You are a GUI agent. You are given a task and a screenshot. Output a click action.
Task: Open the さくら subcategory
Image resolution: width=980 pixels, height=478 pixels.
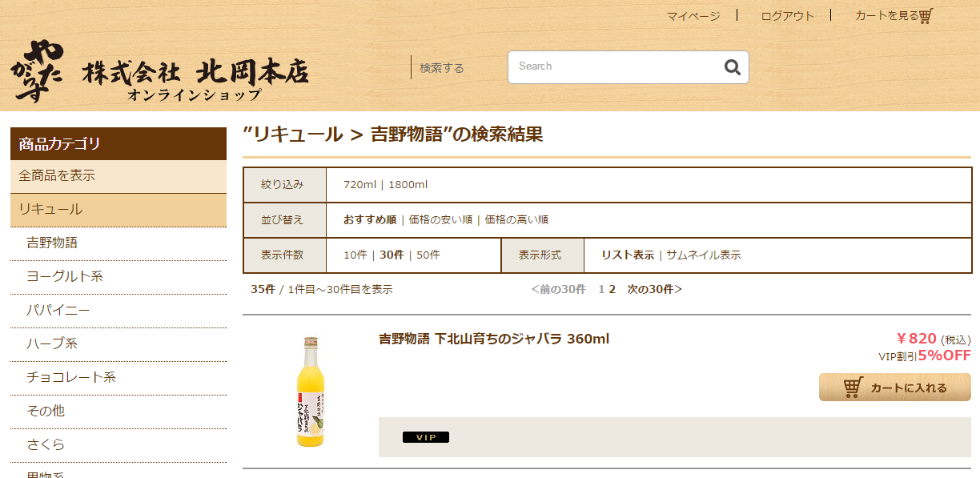tap(118, 444)
